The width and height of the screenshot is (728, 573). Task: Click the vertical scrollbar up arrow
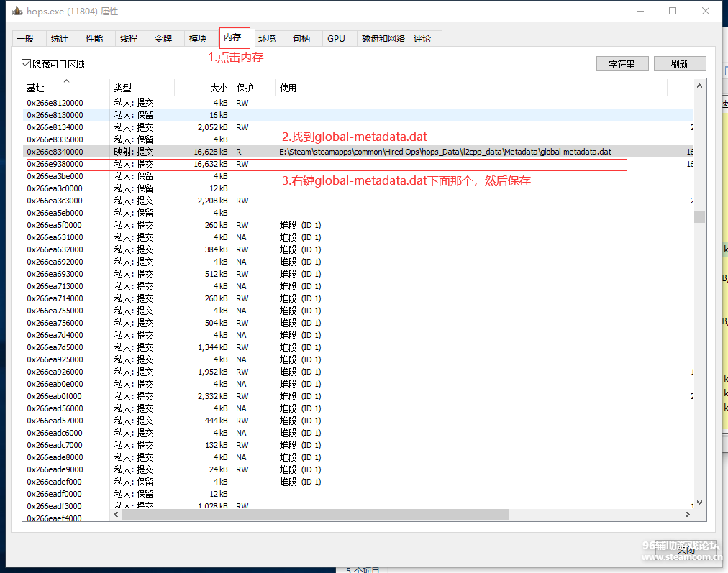pos(699,86)
